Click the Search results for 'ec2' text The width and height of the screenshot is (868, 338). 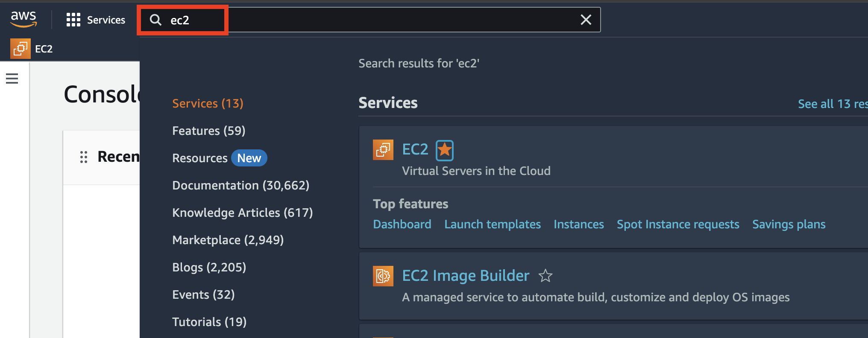tap(419, 64)
